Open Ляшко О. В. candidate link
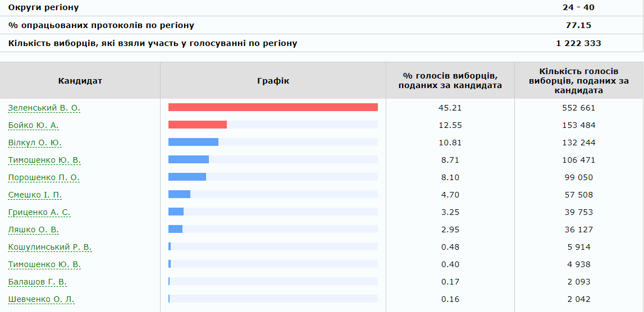This screenshot has width=644, height=312. 33,230
